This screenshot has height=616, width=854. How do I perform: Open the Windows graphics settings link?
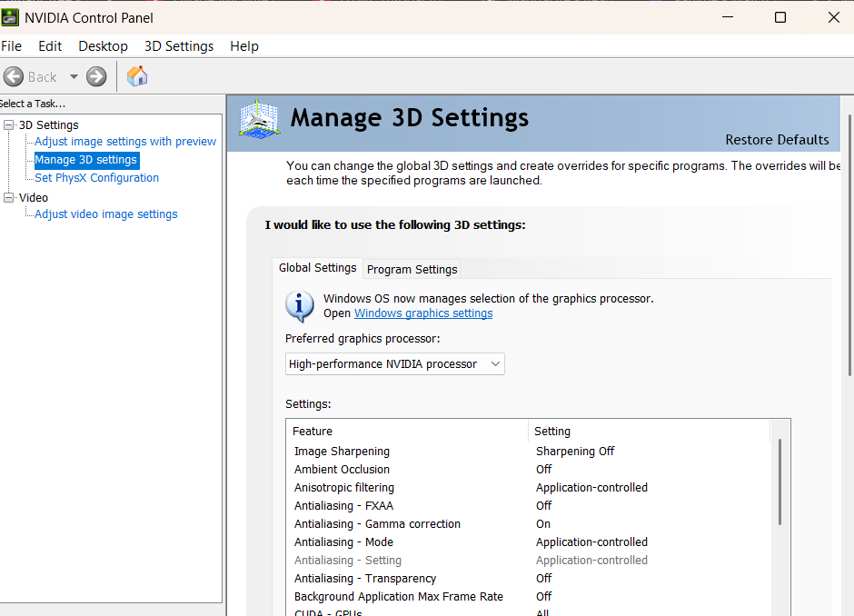click(423, 313)
